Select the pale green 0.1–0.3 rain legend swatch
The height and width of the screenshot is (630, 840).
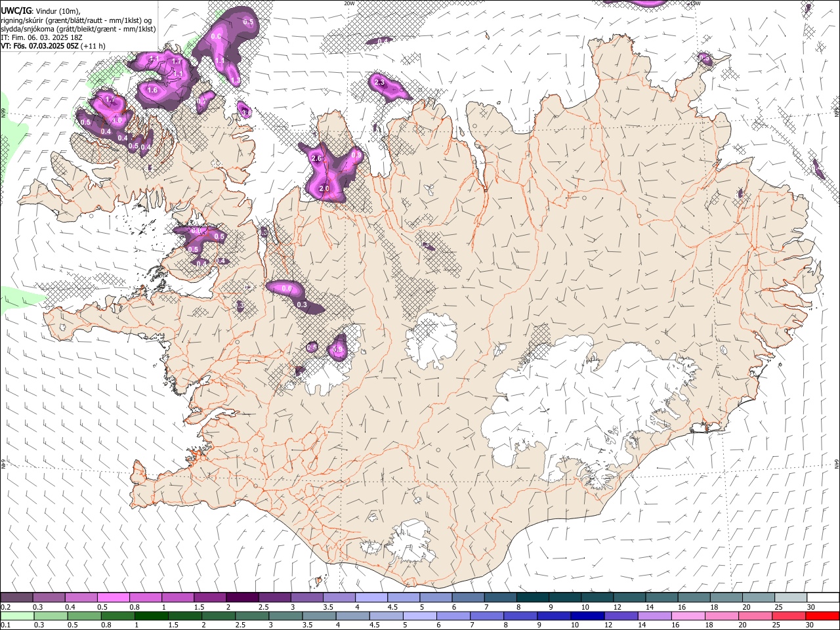click(x=17, y=616)
